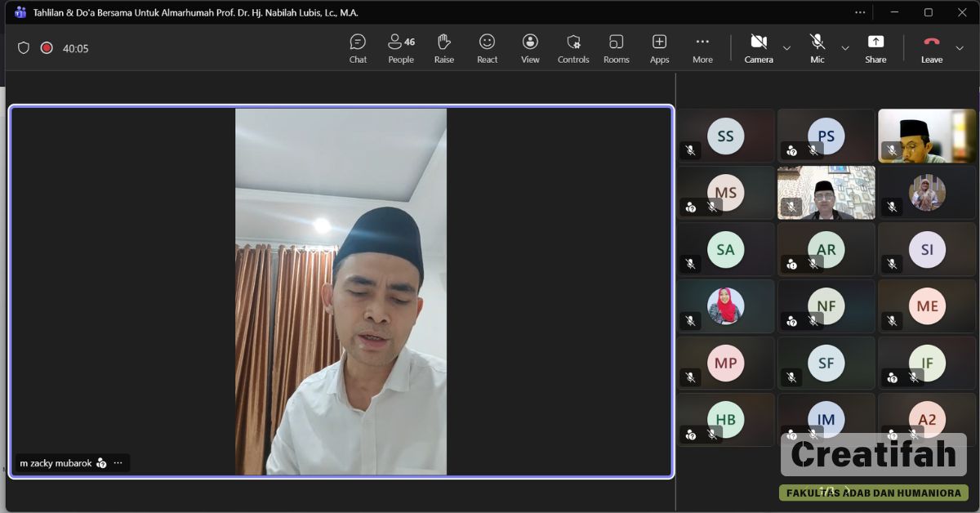Turn on the Camera
This screenshot has width=980, height=513.
click(x=758, y=48)
